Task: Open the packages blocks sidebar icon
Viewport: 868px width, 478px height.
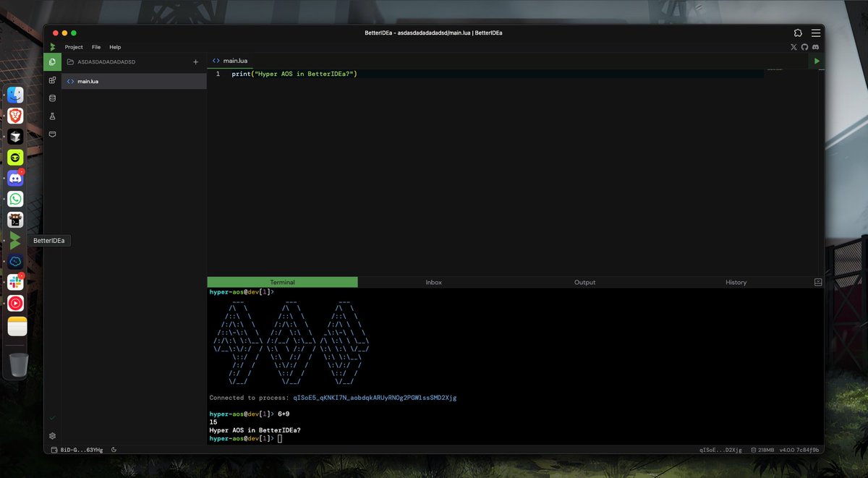Action: click(52, 80)
